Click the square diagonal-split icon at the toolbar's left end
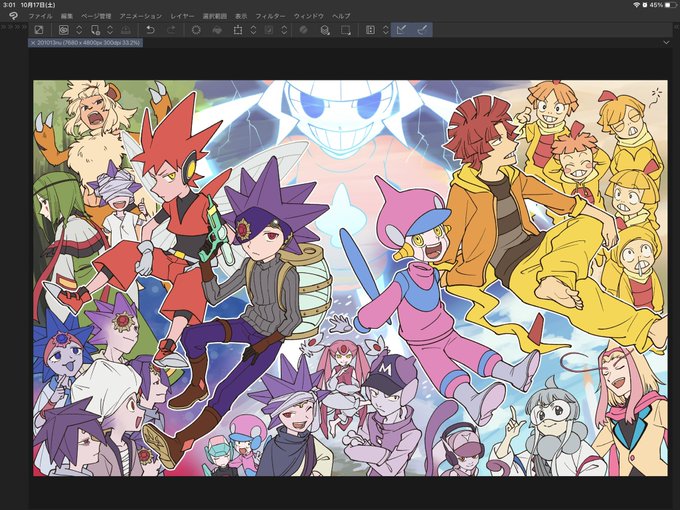The image size is (680, 510). [x=39, y=30]
